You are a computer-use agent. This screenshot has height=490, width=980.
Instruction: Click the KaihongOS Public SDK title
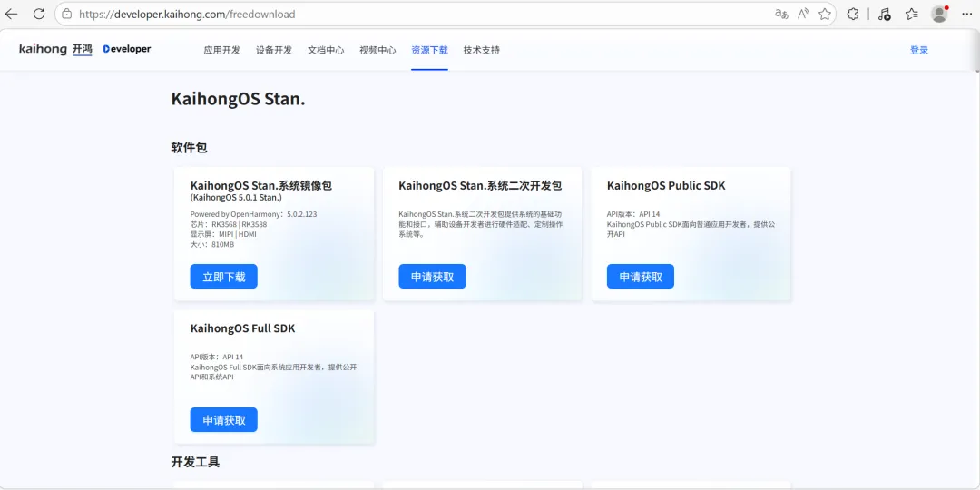[x=666, y=186]
